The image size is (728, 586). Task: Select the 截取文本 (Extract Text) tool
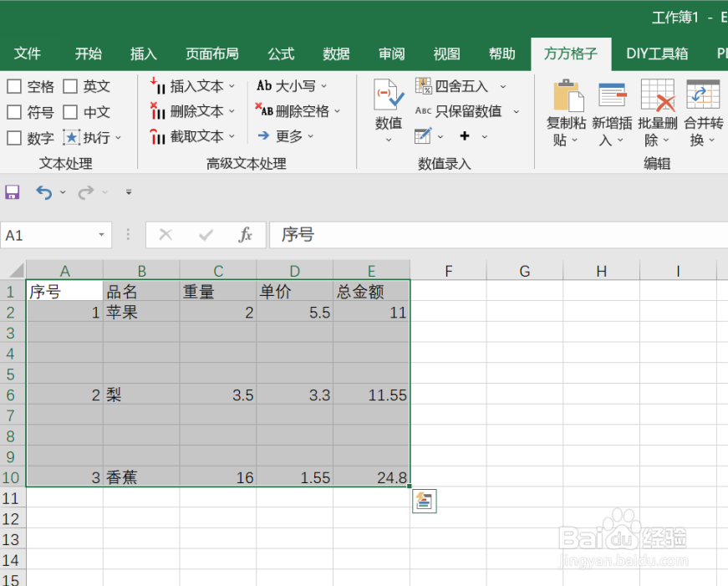(192, 136)
